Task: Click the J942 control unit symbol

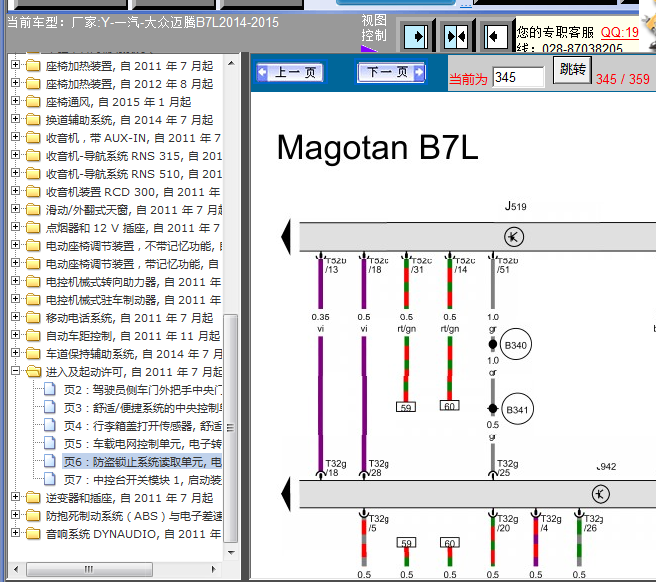Action: [600, 494]
